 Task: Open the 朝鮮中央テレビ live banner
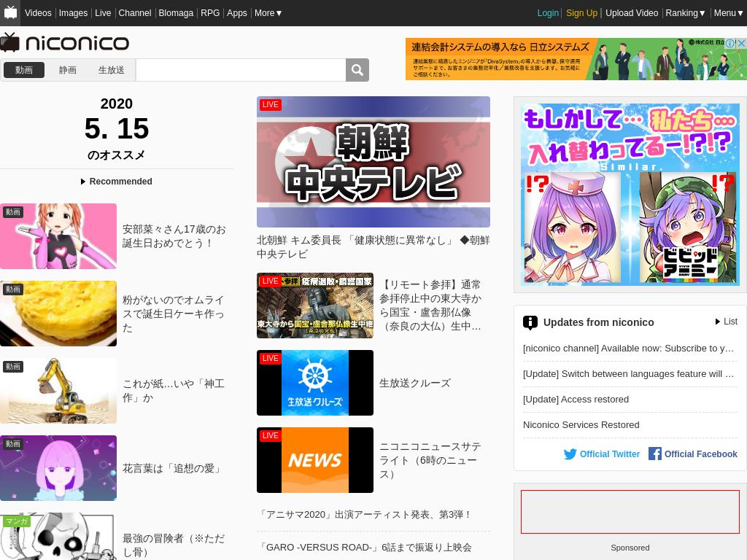(373, 162)
